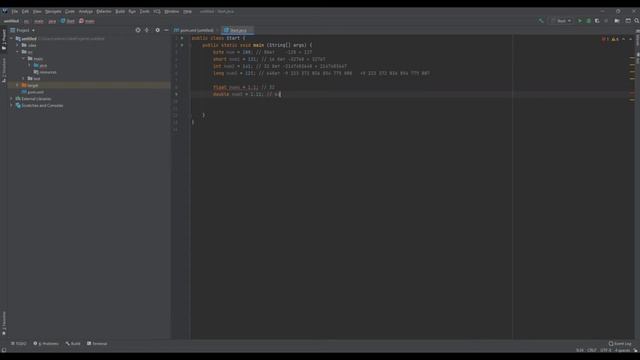
Task: Go to previous highlighted error arrow
Action: click(624, 39)
